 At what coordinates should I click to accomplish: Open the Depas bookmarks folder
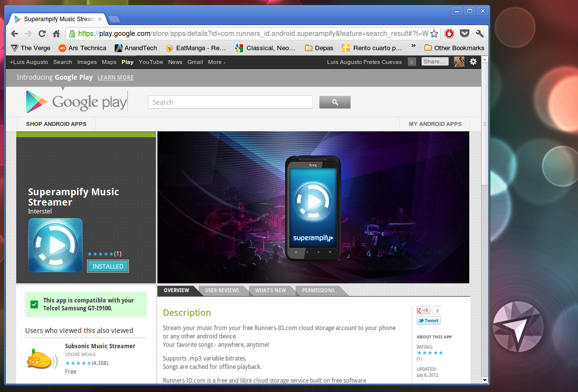tap(319, 48)
